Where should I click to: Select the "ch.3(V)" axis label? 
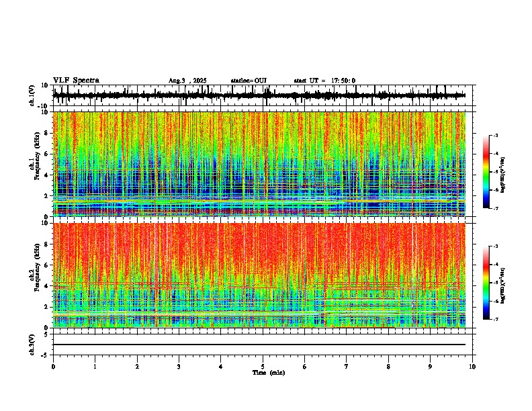[32, 345]
